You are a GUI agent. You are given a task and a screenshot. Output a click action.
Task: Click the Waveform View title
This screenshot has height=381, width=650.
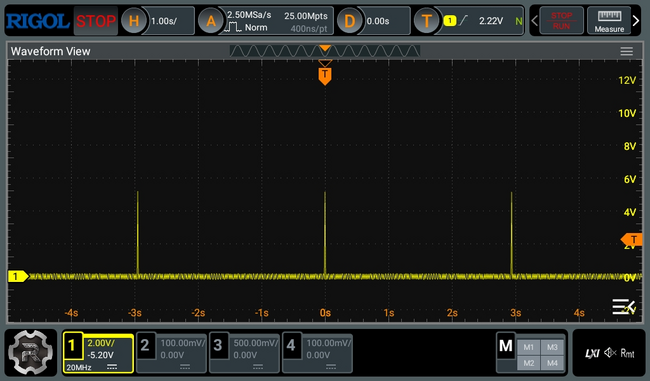[x=50, y=51]
